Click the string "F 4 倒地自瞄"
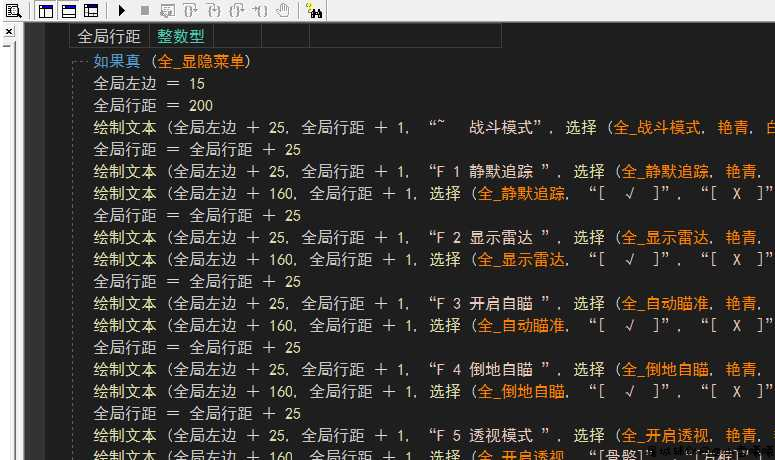775x460 pixels. 490,369
